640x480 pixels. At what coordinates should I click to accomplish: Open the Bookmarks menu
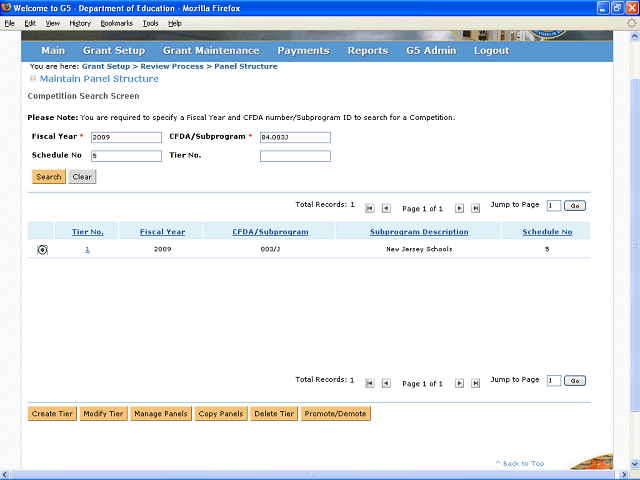117,23
